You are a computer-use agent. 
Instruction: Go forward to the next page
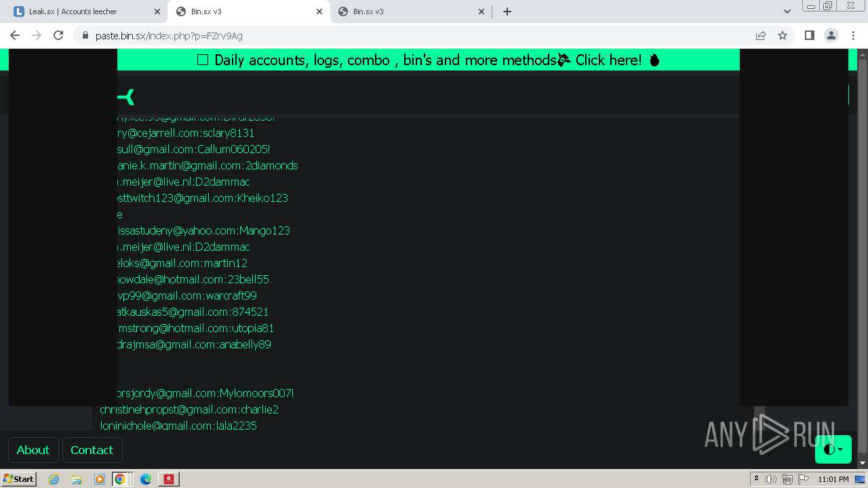(x=37, y=35)
